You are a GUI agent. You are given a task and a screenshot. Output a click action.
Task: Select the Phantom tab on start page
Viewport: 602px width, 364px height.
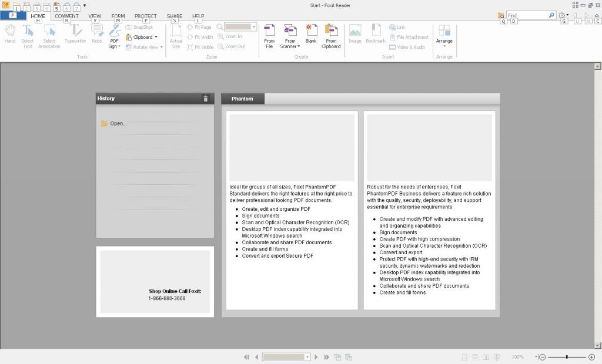click(x=242, y=99)
